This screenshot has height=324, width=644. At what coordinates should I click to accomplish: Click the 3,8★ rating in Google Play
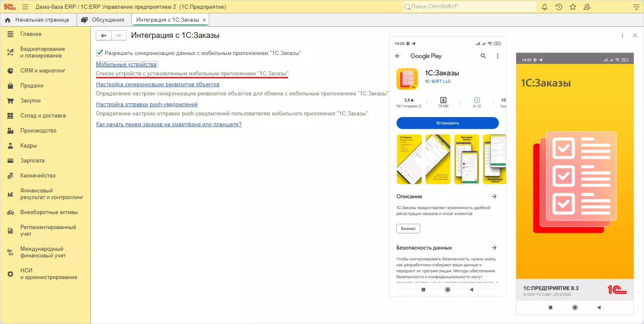[x=409, y=100]
